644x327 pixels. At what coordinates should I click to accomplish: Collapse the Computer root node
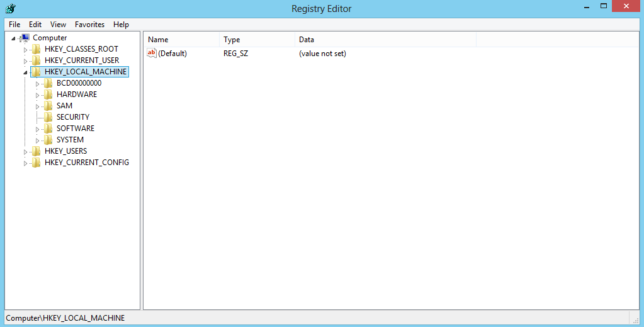(x=14, y=38)
